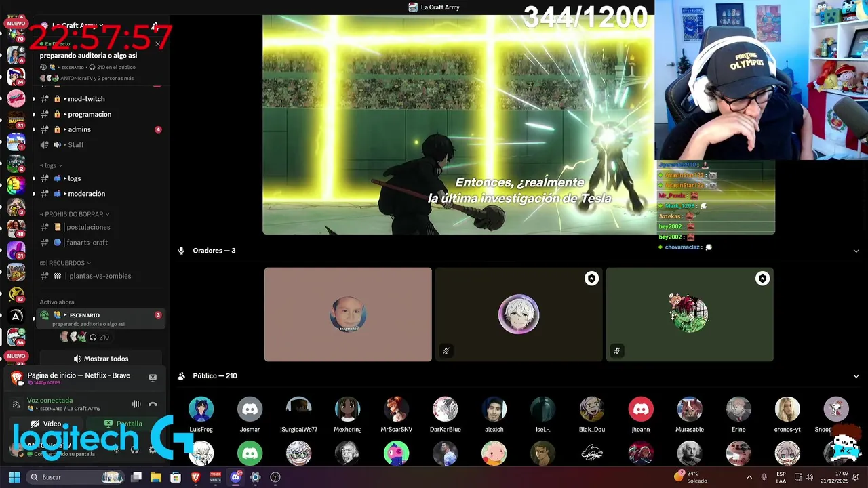Click the Mostrar todos button
Image resolution: width=868 pixels, height=488 pixels.
101,359
